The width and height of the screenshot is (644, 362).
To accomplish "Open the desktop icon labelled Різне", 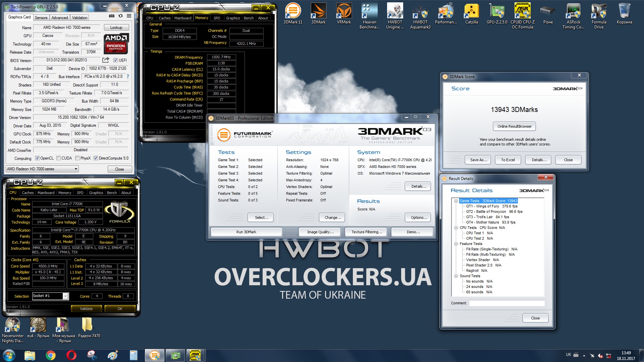I will click(x=548, y=14).
